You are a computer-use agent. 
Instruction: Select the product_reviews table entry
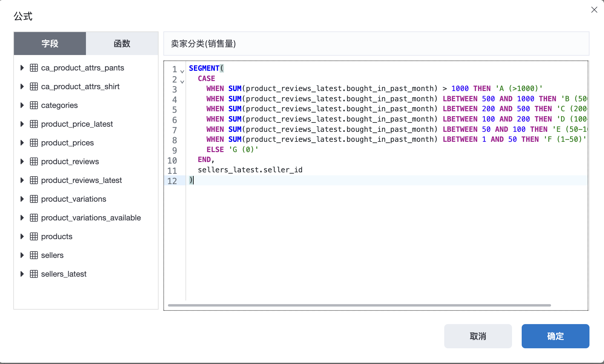(x=70, y=161)
